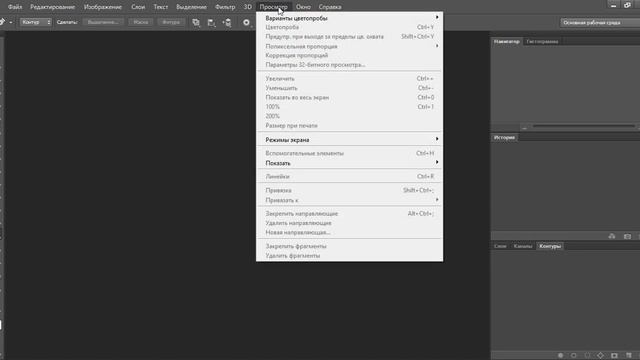
Task: Expand Привязать к submenu
Action: [349, 200]
